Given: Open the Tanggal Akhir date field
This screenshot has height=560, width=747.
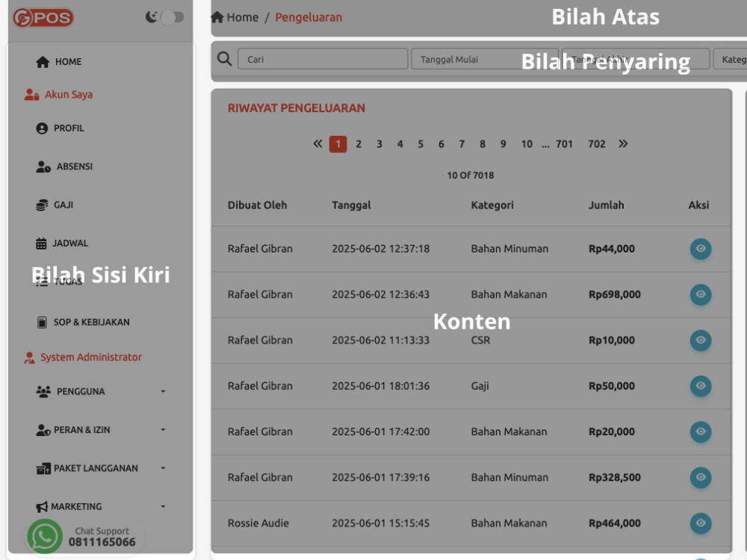Looking at the screenshot, I should [x=636, y=59].
